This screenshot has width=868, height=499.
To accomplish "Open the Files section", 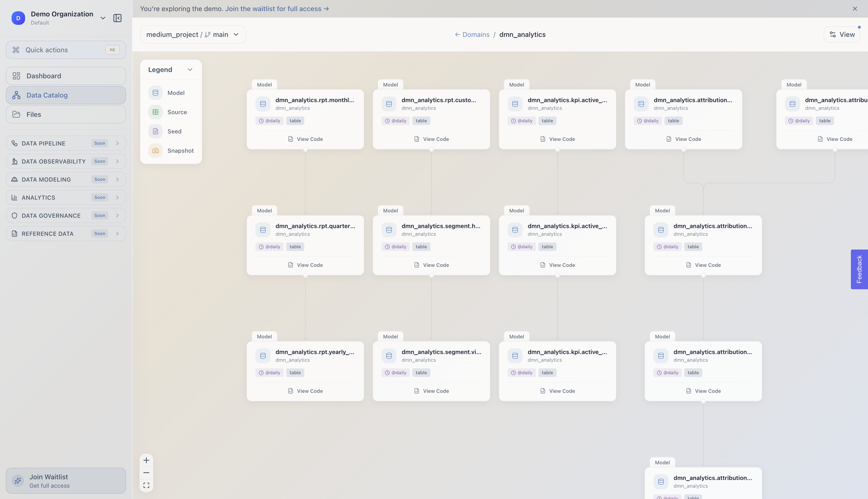I will click(x=66, y=114).
